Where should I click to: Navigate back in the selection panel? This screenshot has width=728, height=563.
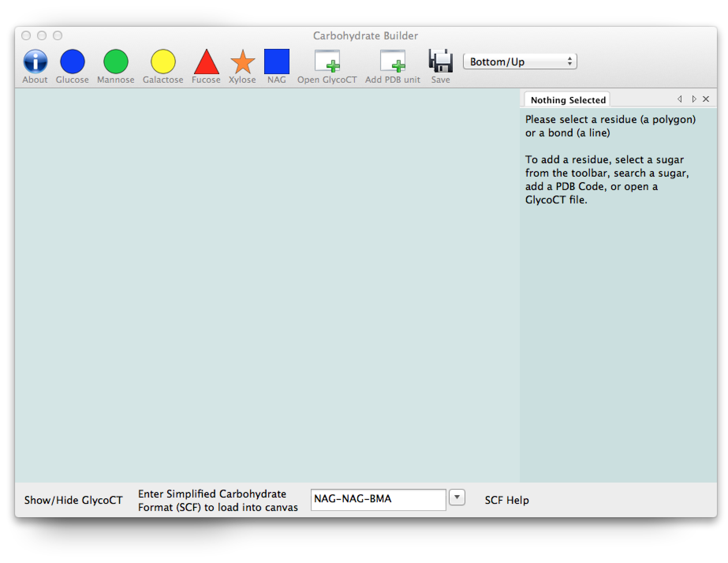click(679, 99)
